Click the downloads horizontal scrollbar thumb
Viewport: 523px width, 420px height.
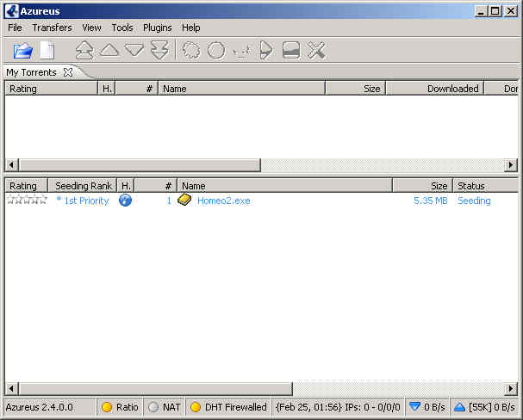point(140,165)
